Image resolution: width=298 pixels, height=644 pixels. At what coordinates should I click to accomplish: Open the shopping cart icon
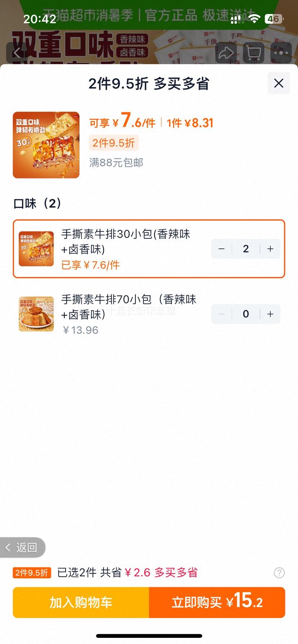click(x=253, y=54)
